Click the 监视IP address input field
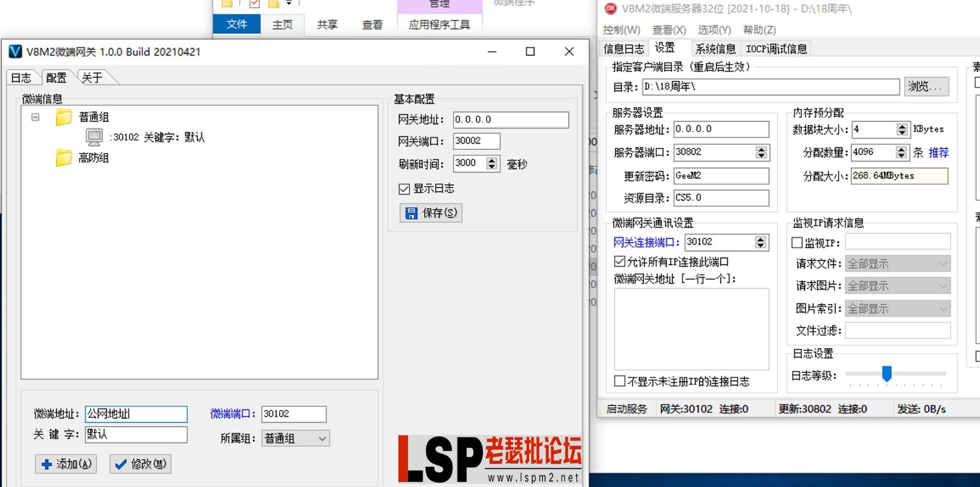The height and width of the screenshot is (487, 980). point(898,242)
